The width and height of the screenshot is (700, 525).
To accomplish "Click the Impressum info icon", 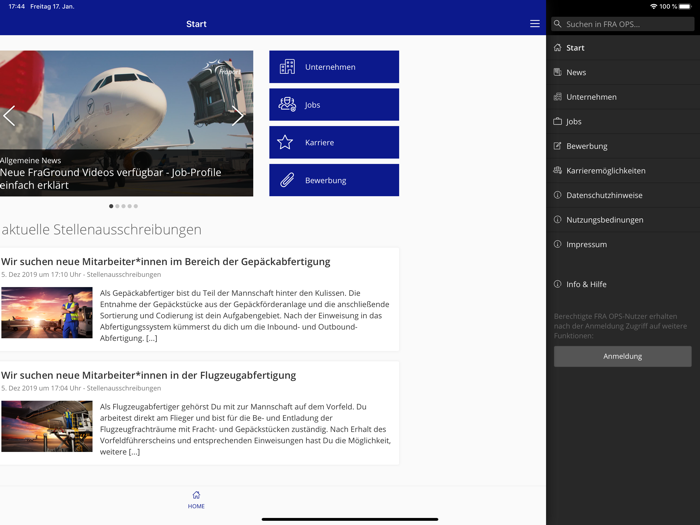I will click(557, 244).
